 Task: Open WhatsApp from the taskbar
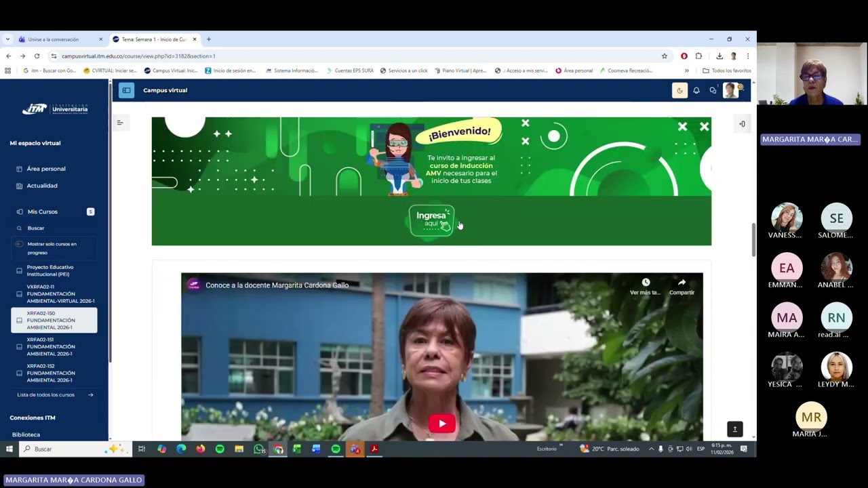[259, 449]
